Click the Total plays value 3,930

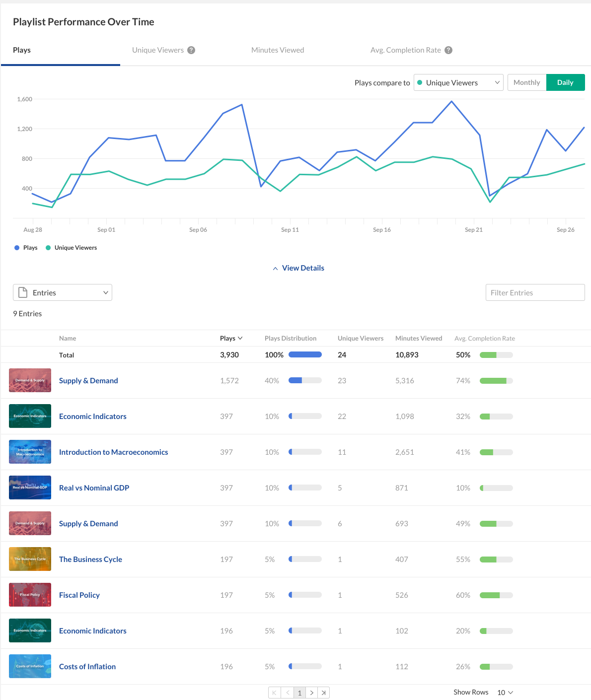pos(229,355)
